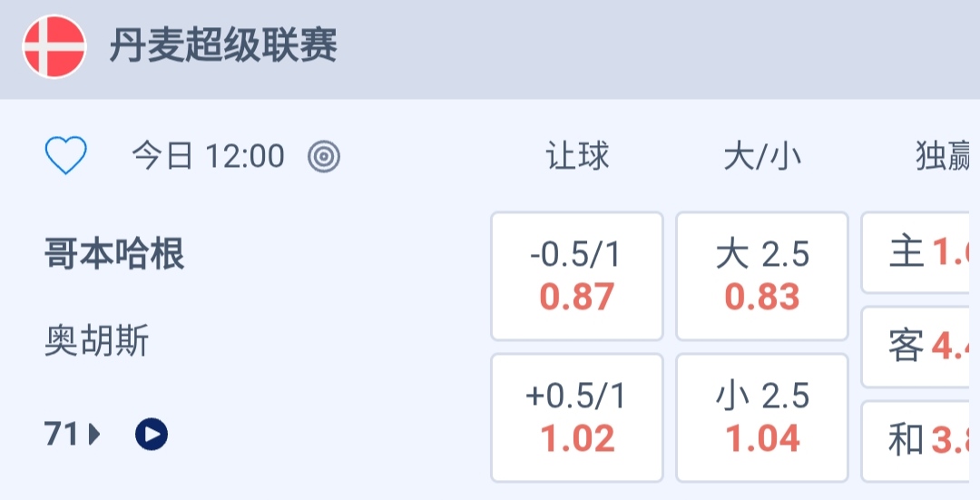The height and width of the screenshot is (500, 980).
Task: Select the 让球 column header
Action: click(577, 157)
